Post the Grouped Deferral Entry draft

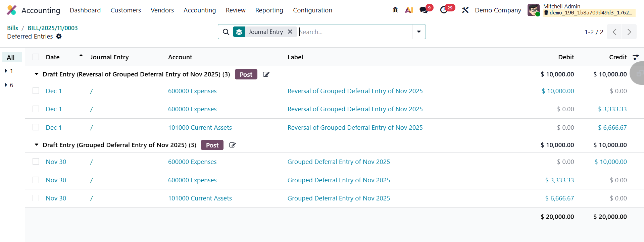(212, 145)
